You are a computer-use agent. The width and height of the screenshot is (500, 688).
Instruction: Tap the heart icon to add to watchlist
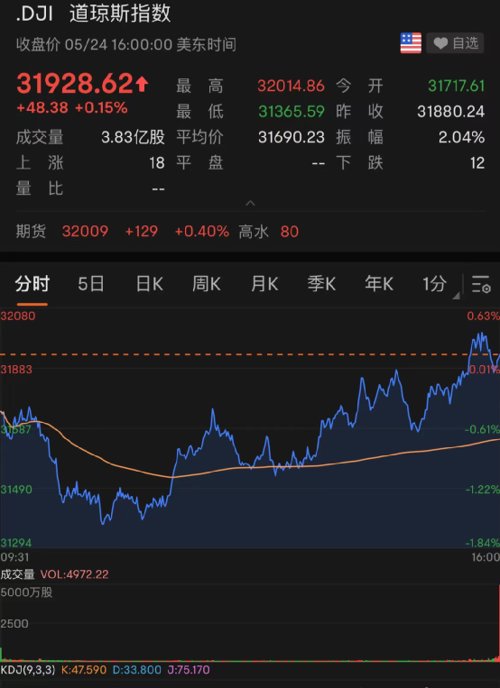[440, 43]
